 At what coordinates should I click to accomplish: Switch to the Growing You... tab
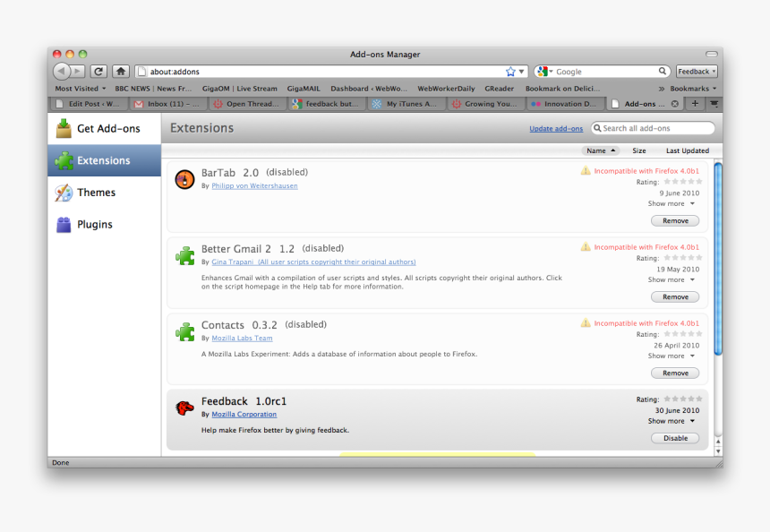[485, 104]
